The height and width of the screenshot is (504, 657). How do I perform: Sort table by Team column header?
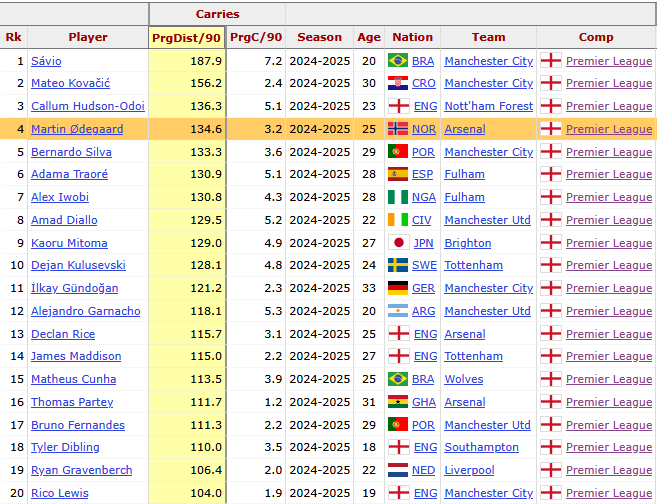[489, 37]
